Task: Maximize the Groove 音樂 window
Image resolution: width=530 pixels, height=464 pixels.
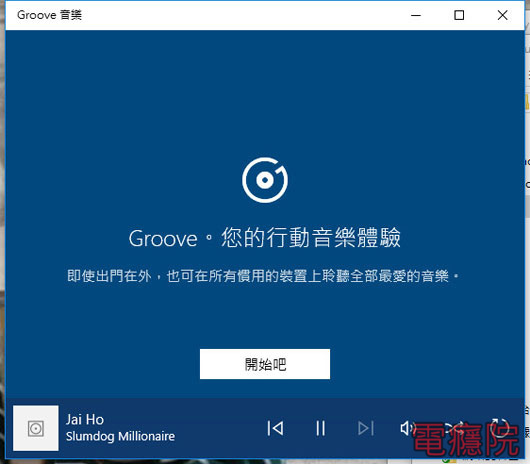Action: [x=459, y=15]
